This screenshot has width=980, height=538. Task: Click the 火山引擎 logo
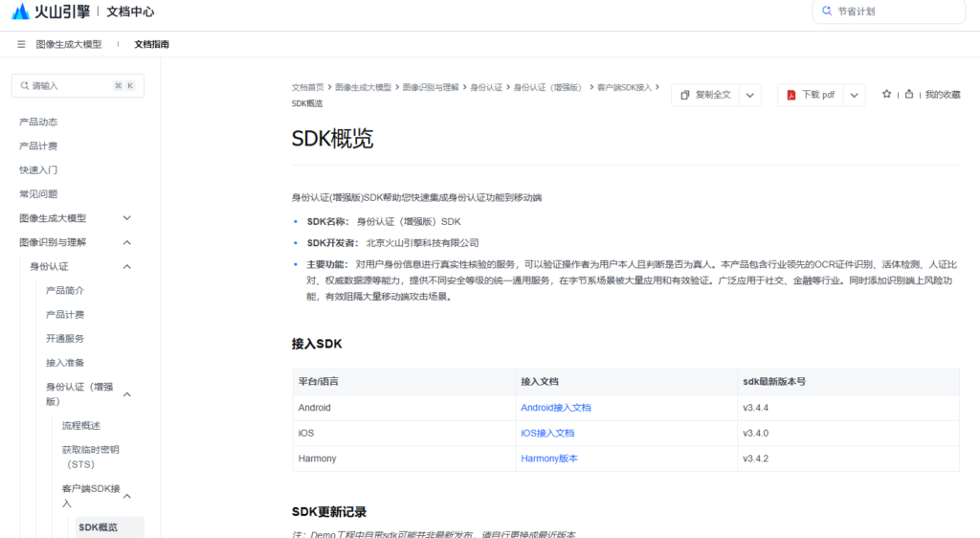click(52, 11)
